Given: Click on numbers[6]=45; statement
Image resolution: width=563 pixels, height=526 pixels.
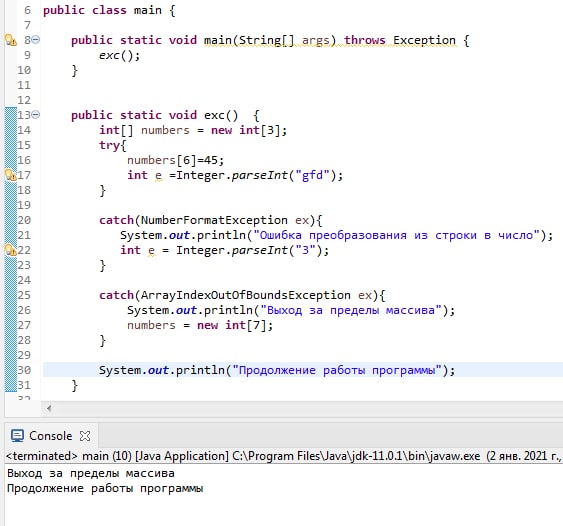Looking at the screenshot, I should click(x=176, y=160).
